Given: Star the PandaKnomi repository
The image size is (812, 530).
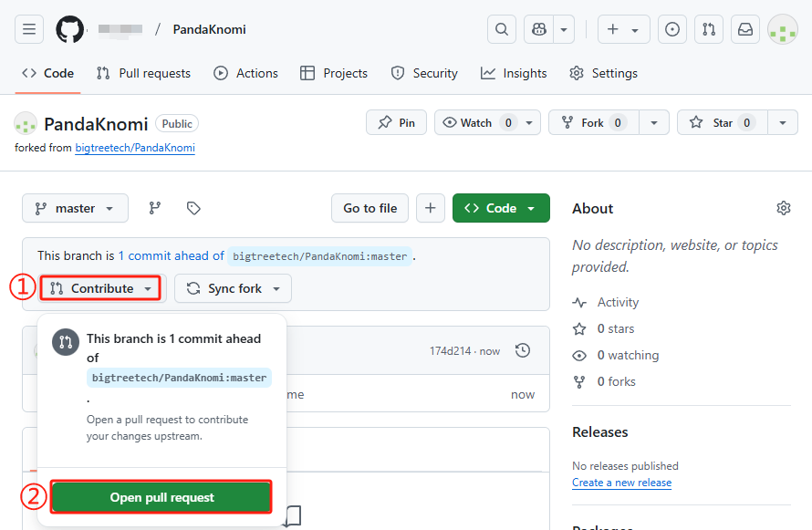Looking at the screenshot, I should pyautogui.click(x=722, y=122).
